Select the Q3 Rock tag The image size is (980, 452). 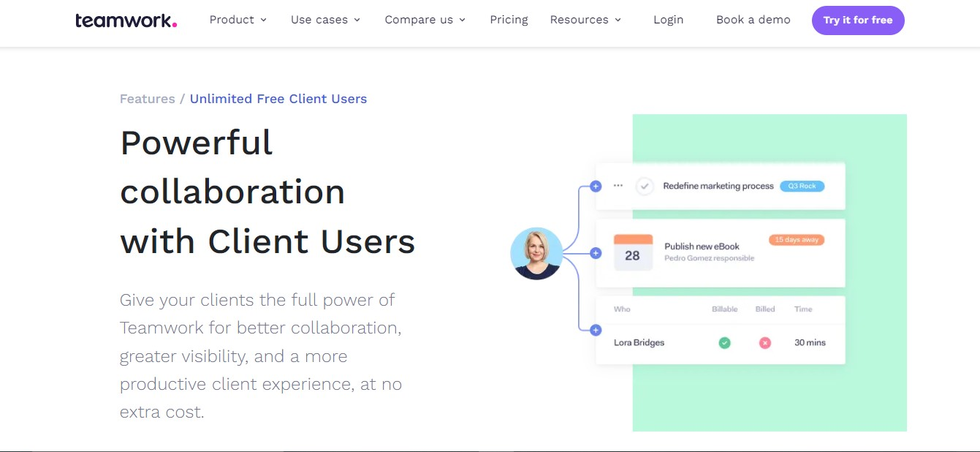point(802,186)
